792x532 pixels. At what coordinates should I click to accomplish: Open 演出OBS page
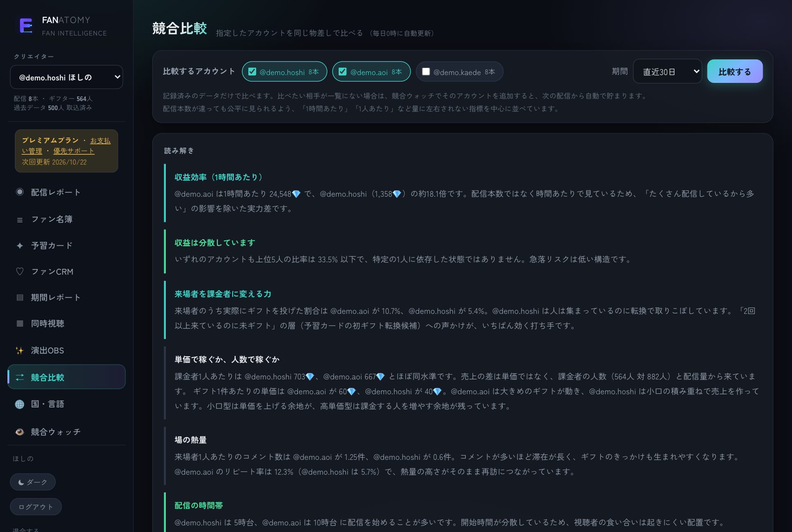coord(66,351)
